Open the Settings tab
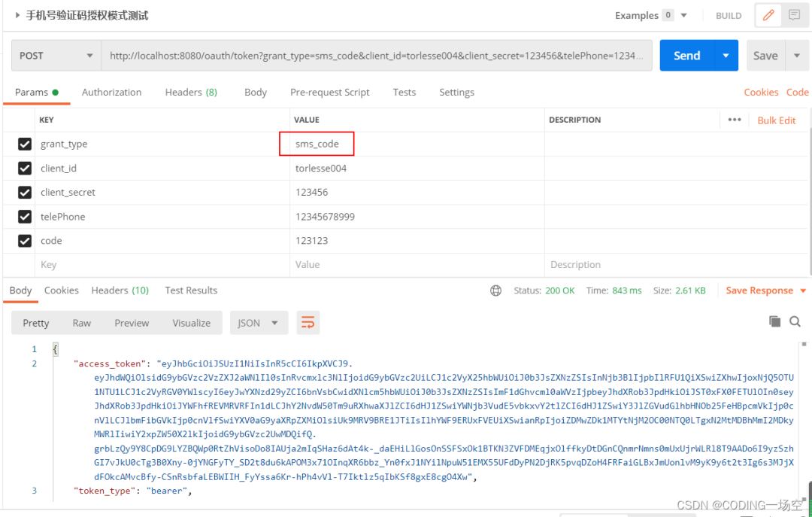 click(456, 93)
